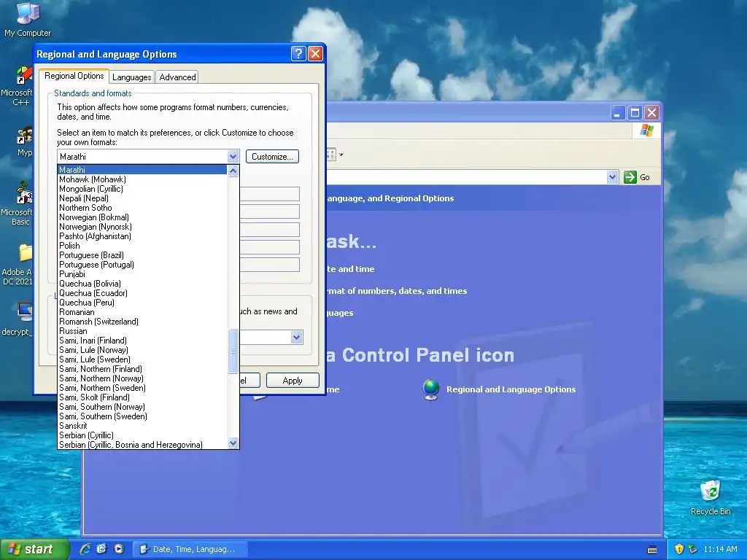This screenshot has height=560, width=747.
Task: Select Sami, Northern (Finland) option
Action: tap(142, 369)
